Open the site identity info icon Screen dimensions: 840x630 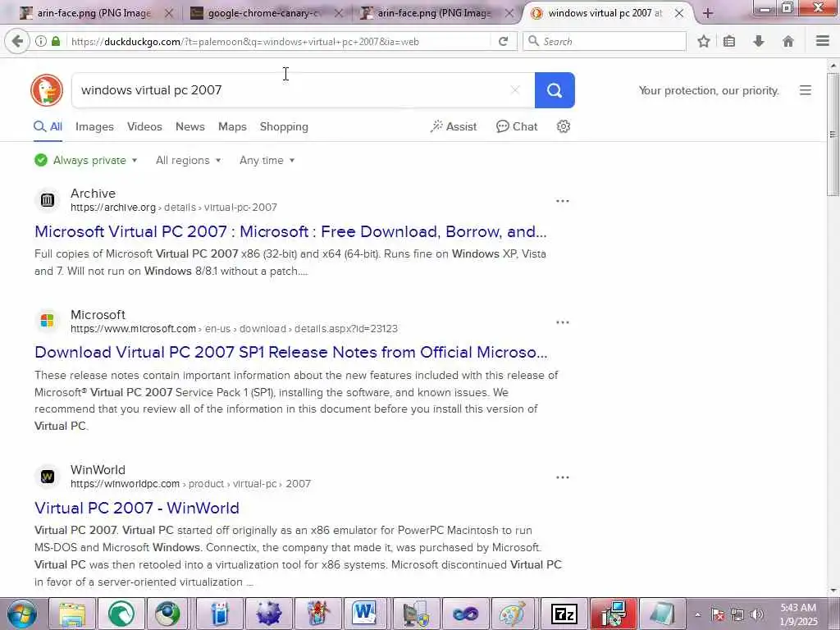tap(41, 41)
